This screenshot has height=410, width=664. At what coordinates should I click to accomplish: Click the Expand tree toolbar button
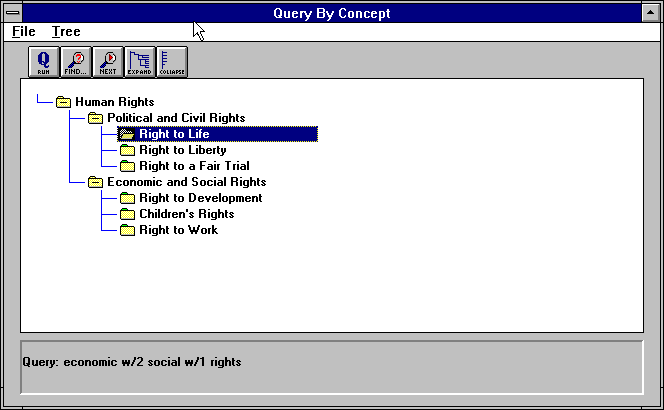(139, 61)
